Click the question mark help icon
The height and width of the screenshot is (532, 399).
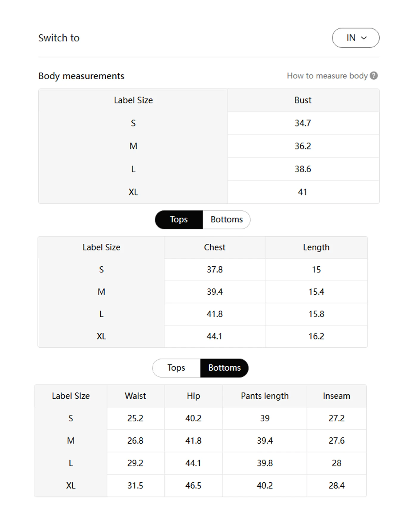tap(374, 76)
